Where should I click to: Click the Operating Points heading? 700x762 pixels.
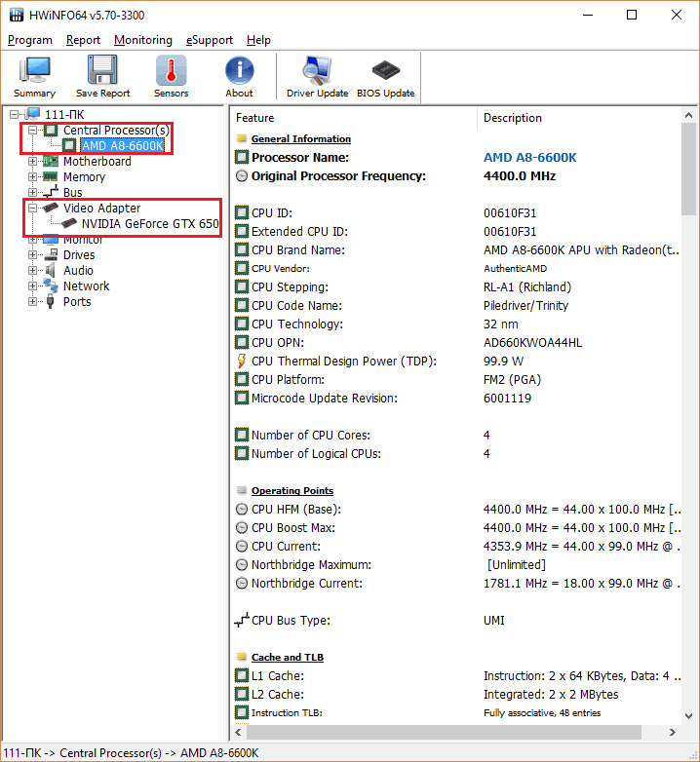pos(292,491)
